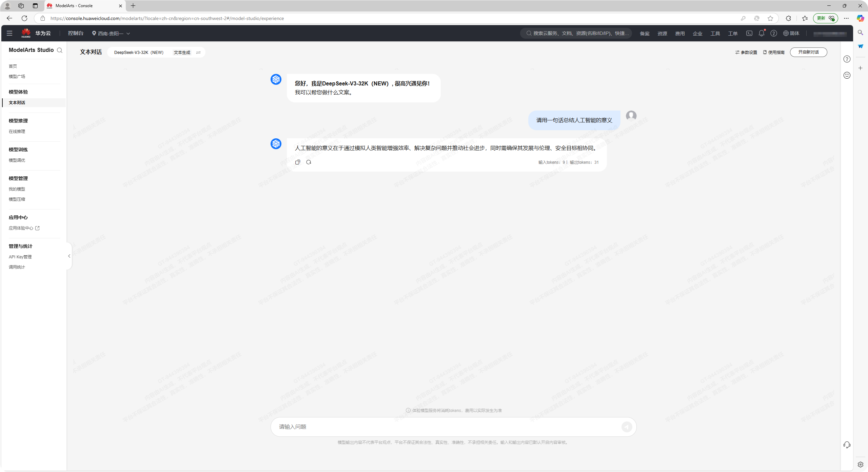Open the 简体 language selector
The width and height of the screenshot is (868, 472).
point(791,33)
